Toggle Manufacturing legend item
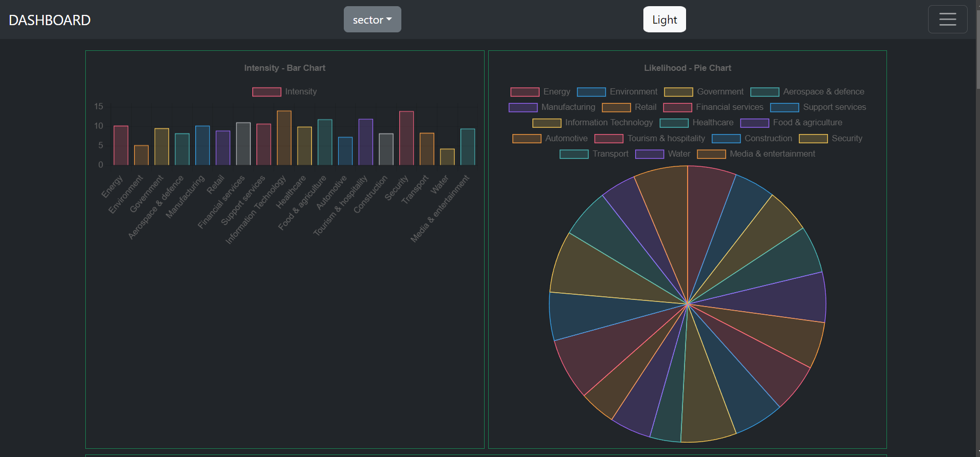This screenshot has height=457, width=980. 552,107
